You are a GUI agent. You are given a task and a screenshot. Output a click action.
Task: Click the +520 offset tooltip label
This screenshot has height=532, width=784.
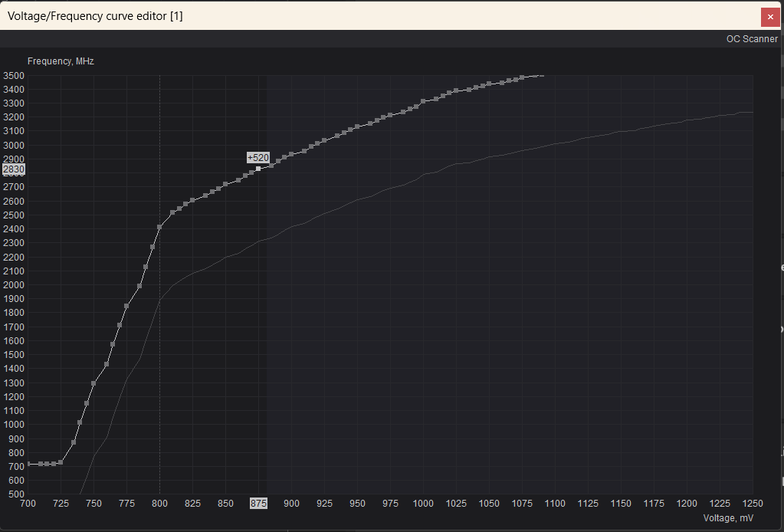click(x=258, y=157)
